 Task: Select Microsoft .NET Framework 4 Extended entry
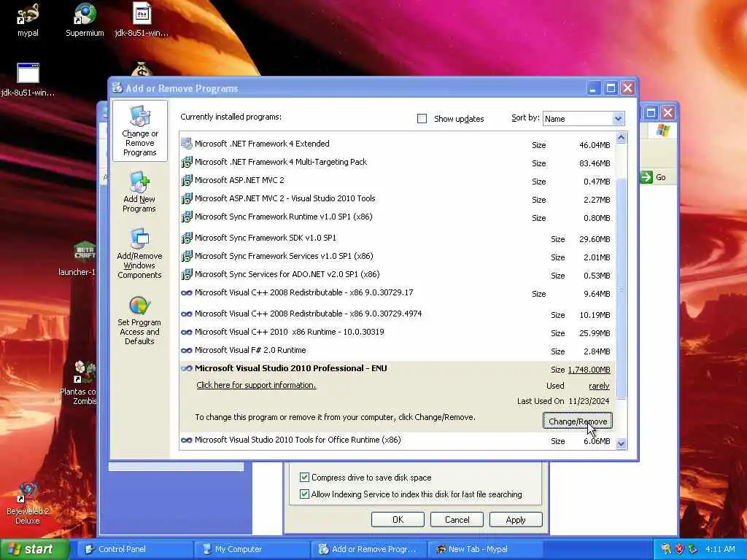(x=398, y=144)
